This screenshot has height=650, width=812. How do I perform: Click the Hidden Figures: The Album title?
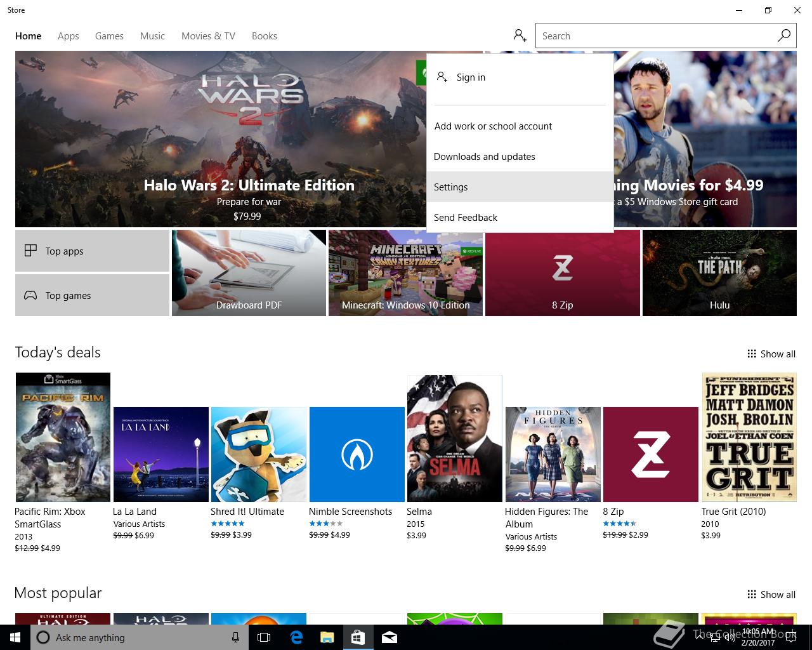click(x=547, y=517)
